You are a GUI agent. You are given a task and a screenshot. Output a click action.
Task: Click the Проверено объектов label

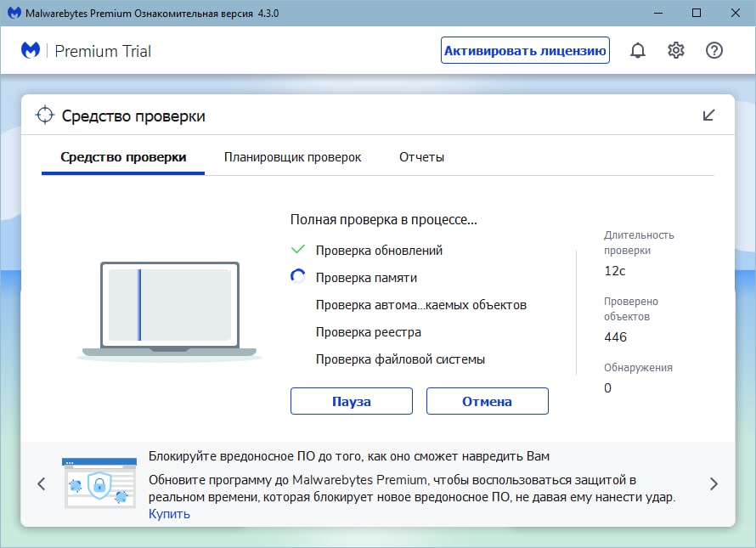click(x=631, y=308)
